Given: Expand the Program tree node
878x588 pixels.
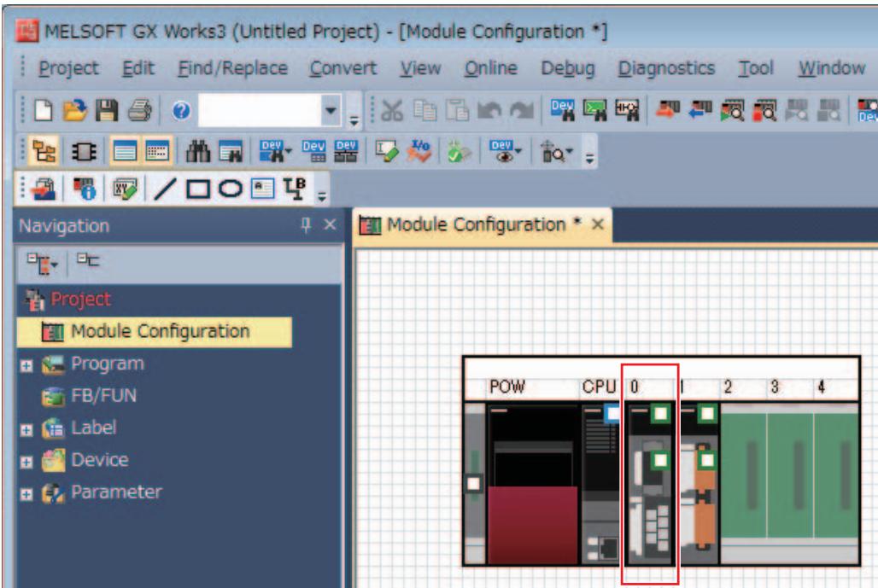Looking at the screenshot, I should point(26,366).
